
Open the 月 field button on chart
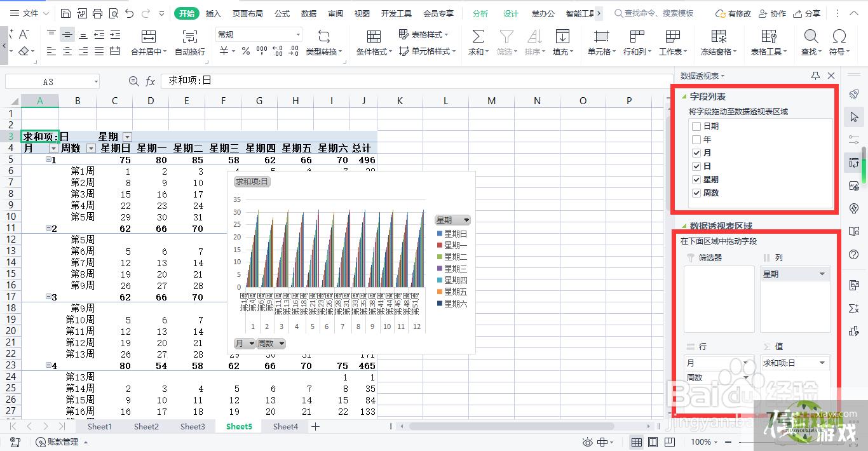point(245,344)
